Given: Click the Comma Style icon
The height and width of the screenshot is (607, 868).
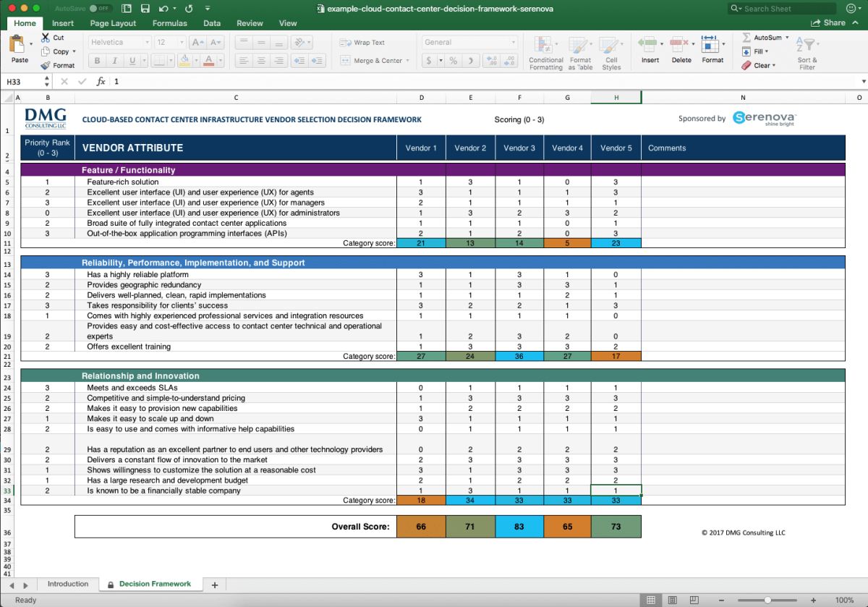Looking at the screenshot, I should [x=471, y=61].
